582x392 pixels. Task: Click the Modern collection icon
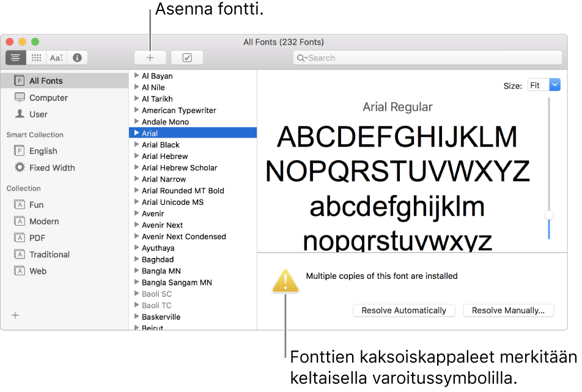[20, 221]
